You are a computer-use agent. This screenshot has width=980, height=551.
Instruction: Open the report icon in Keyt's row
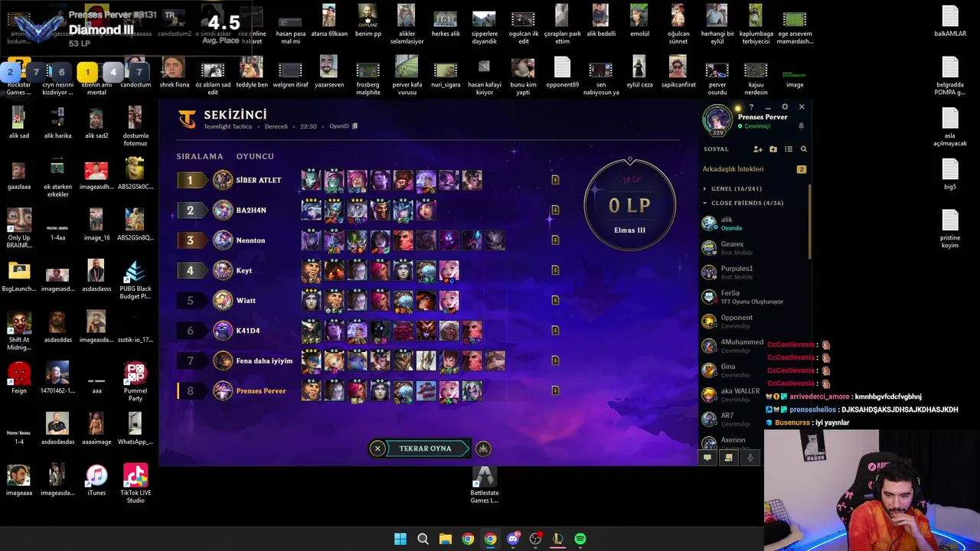(x=555, y=270)
